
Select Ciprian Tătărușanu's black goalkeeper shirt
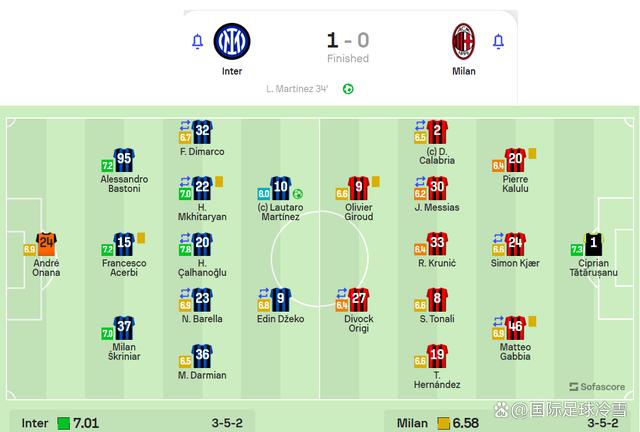coord(596,243)
